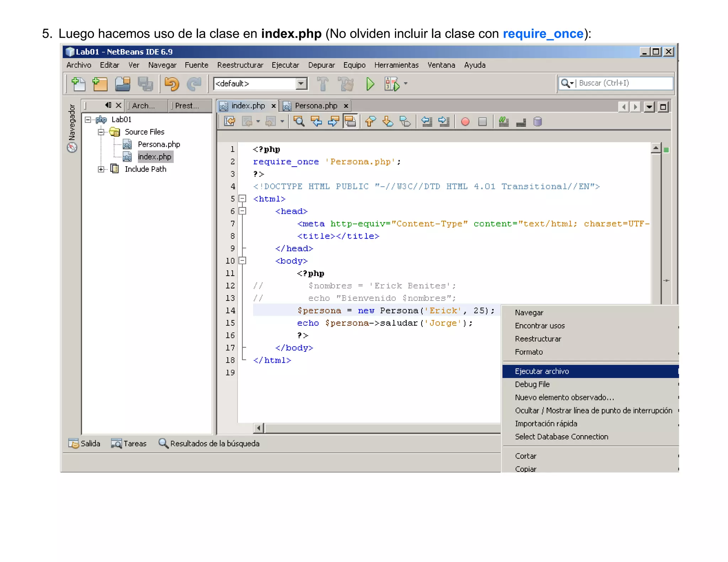Go to Previous Bookmark icon

pyautogui.click(x=370, y=121)
